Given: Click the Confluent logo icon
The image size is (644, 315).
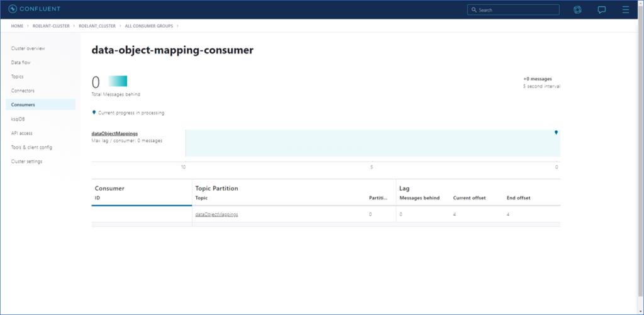Looking at the screenshot, I should tap(12, 9).
